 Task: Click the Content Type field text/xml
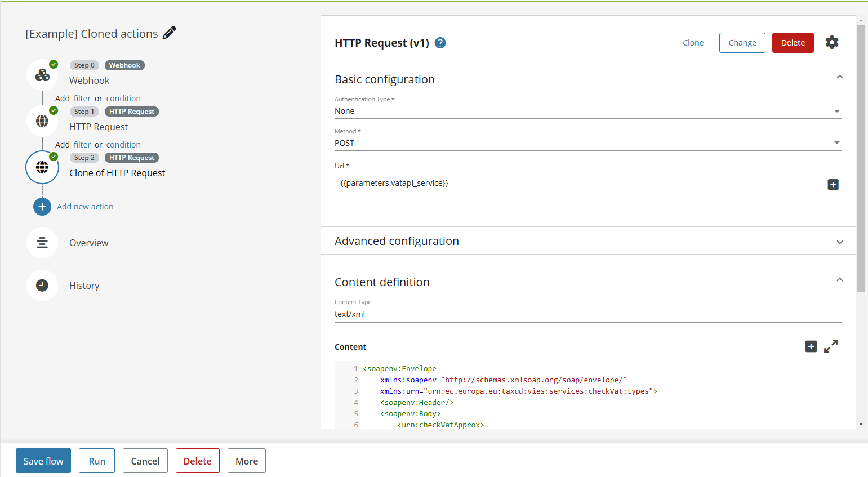pyautogui.click(x=588, y=314)
